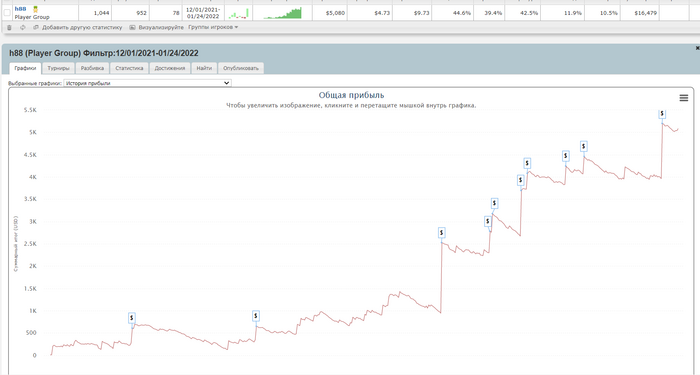
Task: Open the 'Опубликовать' tab
Action: tap(241, 68)
